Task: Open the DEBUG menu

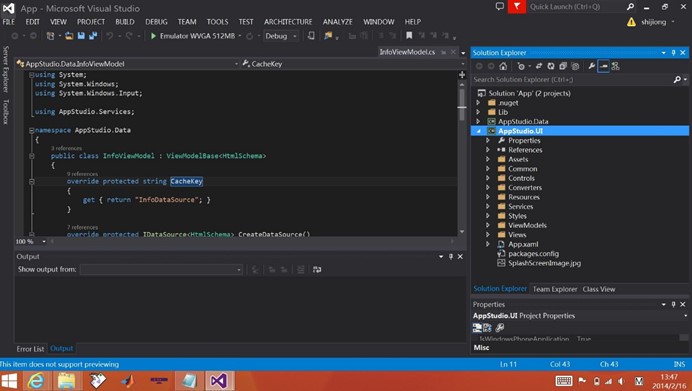Action: (x=156, y=22)
